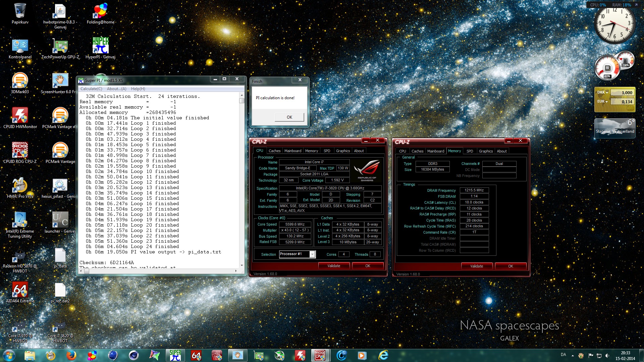
Task: Click ROG CPU-Z taskbar button
Action: click(320, 355)
